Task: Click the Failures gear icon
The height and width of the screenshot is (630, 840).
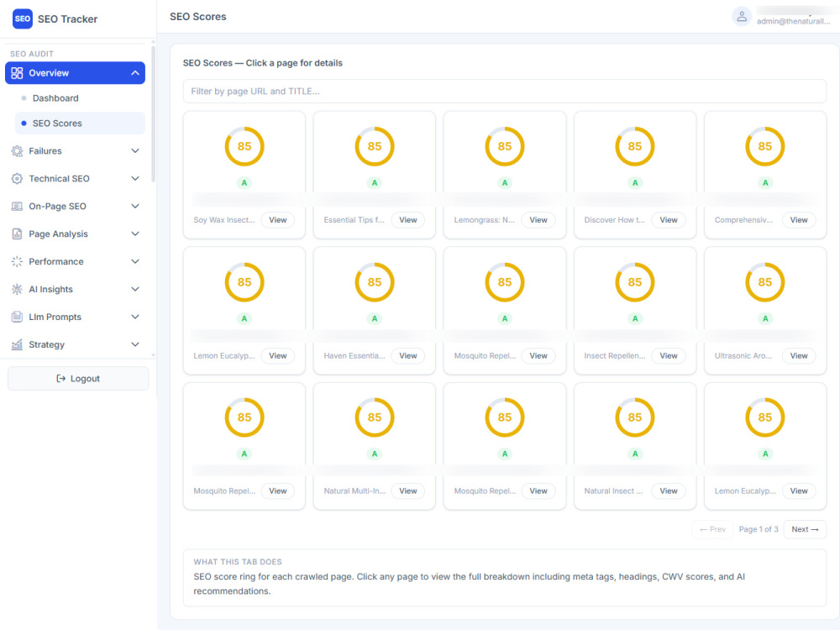Action: 17,151
